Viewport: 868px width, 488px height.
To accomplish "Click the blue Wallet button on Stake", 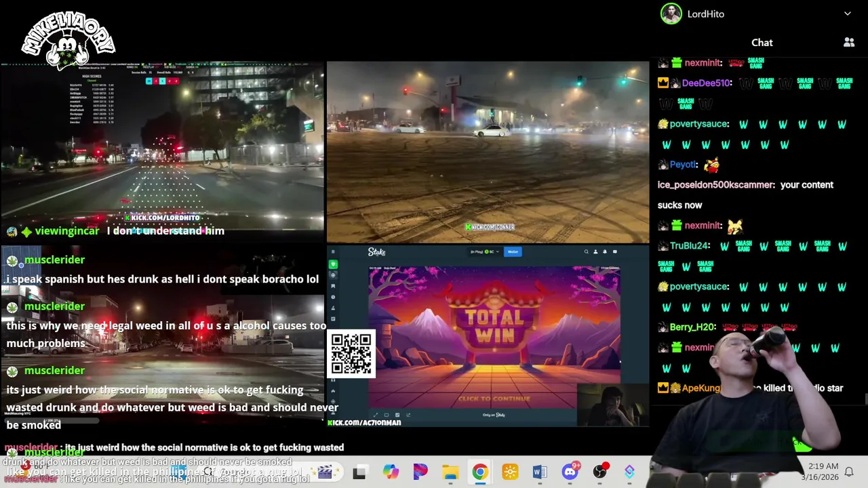I will point(513,251).
